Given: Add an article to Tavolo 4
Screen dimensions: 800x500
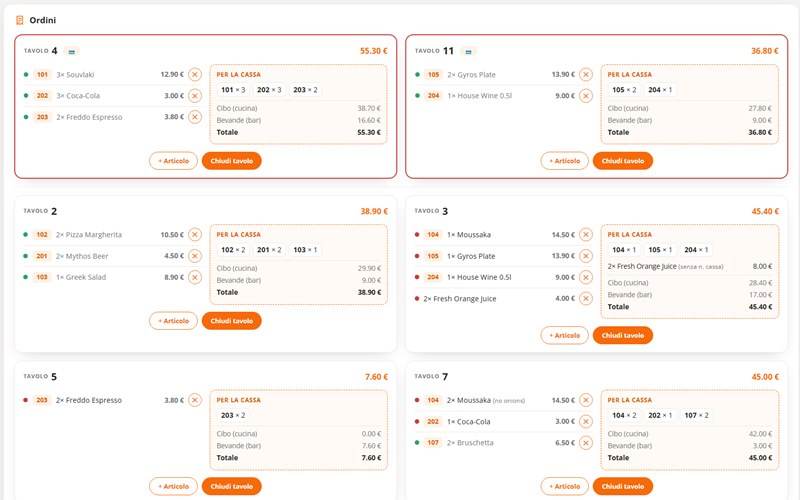Looking at the screenshot, I should (x=173, y=161).
